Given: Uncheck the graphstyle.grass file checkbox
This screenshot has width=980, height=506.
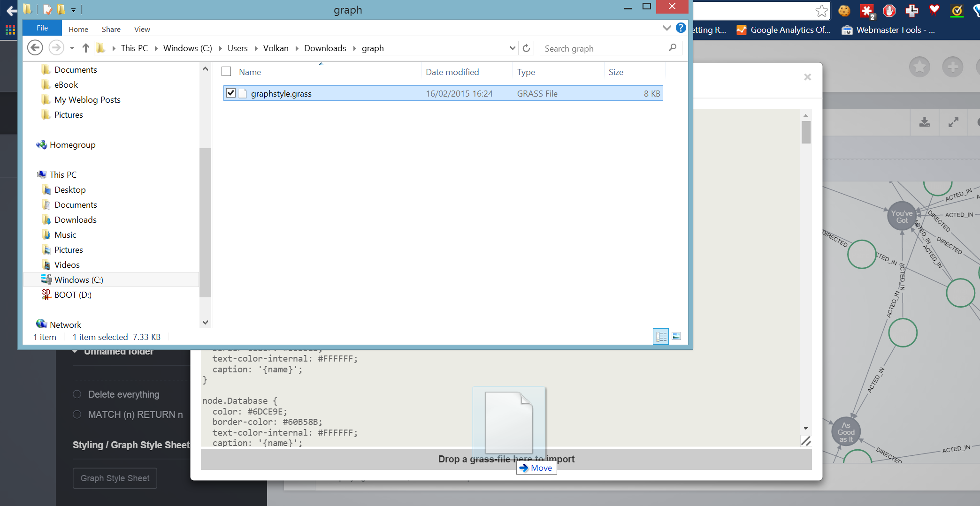Looking at the screenshot, I should pos(230,93).
